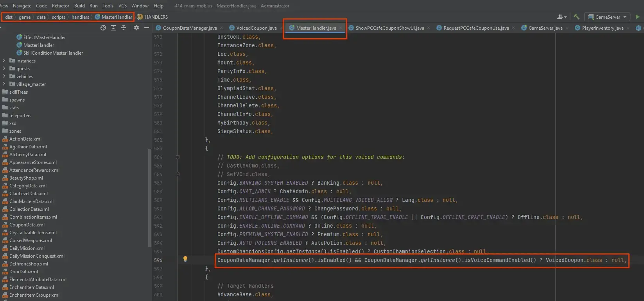644x301 pixels.
Task: Click the HANDLERS field breadcrumb
Action: pos(152,17)
